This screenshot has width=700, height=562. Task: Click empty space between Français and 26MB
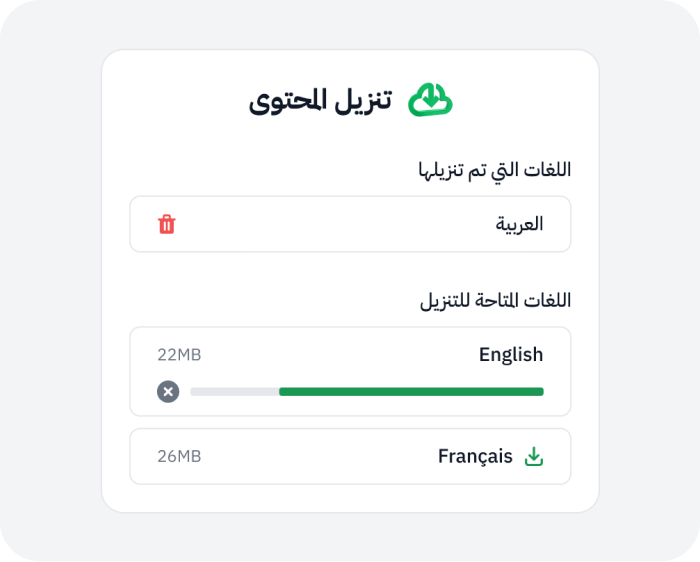[320, 457]
